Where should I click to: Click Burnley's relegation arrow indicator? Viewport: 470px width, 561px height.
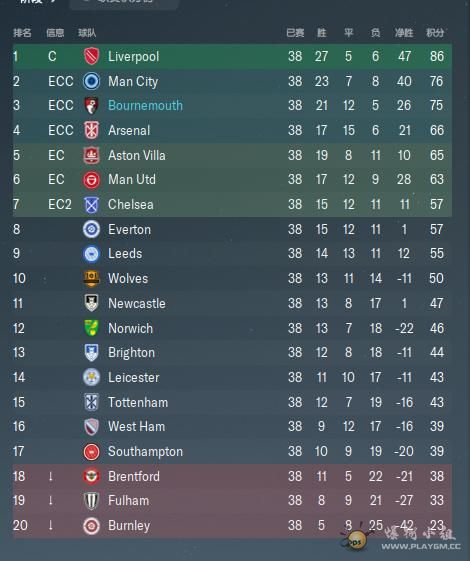click(50, 525)
